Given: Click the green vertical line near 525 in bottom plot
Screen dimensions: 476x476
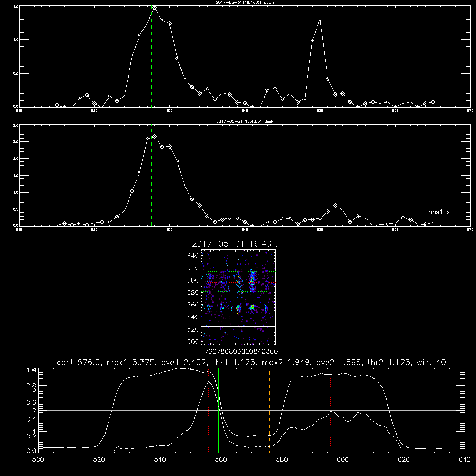Looking at the screenshot, I should click(116, 410).
